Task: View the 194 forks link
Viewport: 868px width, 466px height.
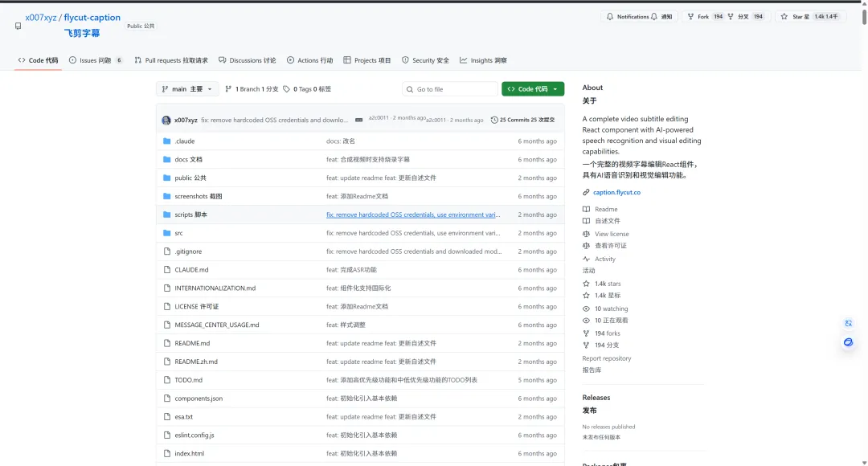Action: [x=608, y=333]
